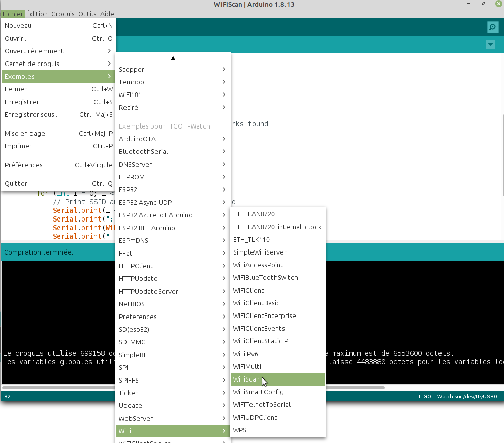Open the EEPROM examples submenu

click(x=173, y=177)
